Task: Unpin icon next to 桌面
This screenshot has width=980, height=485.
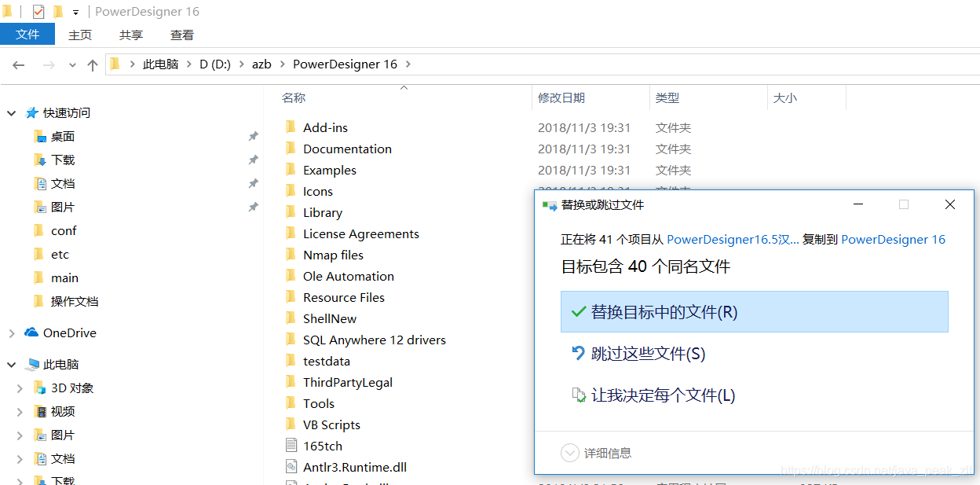Action: (254, 137)
